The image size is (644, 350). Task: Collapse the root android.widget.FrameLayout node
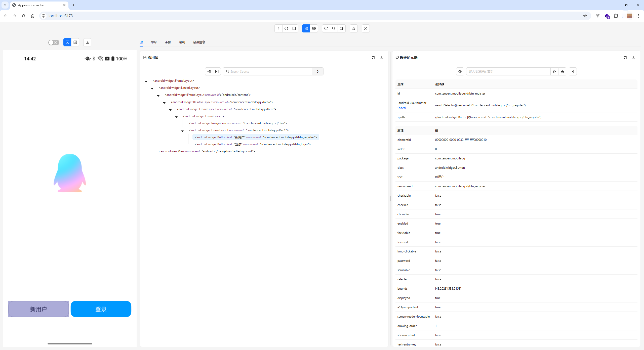(146, 81)
